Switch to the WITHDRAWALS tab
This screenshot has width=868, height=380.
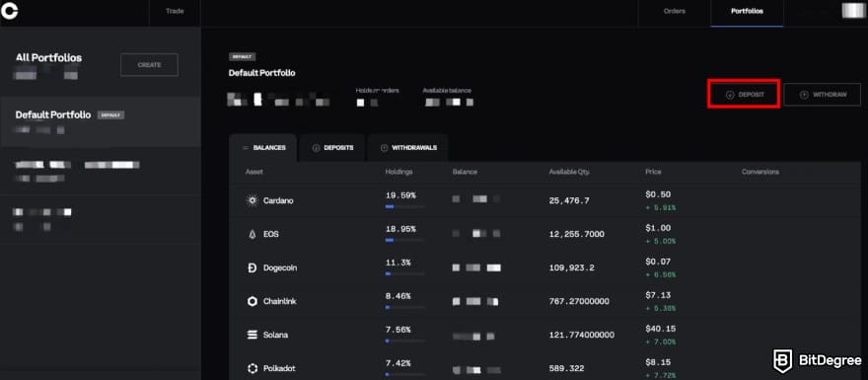click(408, 148)
